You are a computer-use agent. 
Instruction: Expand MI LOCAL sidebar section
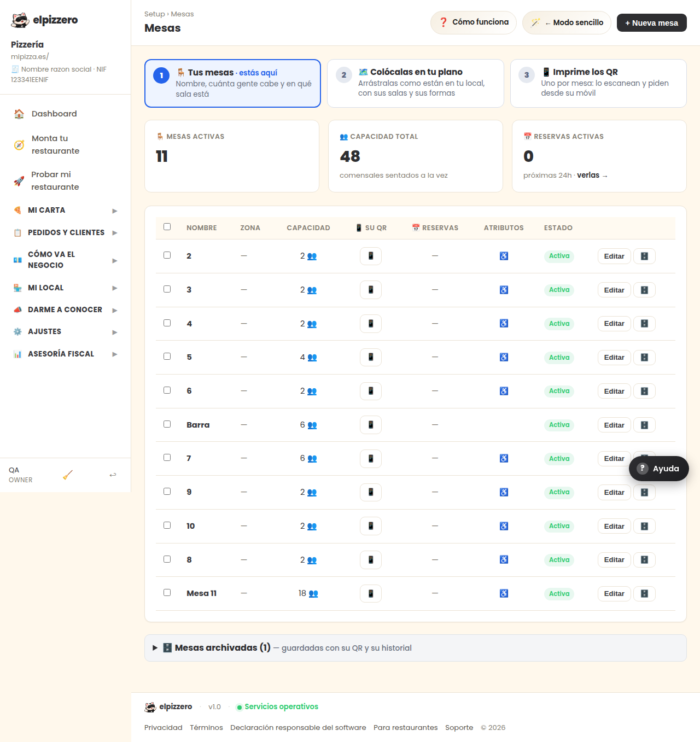click(x=66, y=288)
